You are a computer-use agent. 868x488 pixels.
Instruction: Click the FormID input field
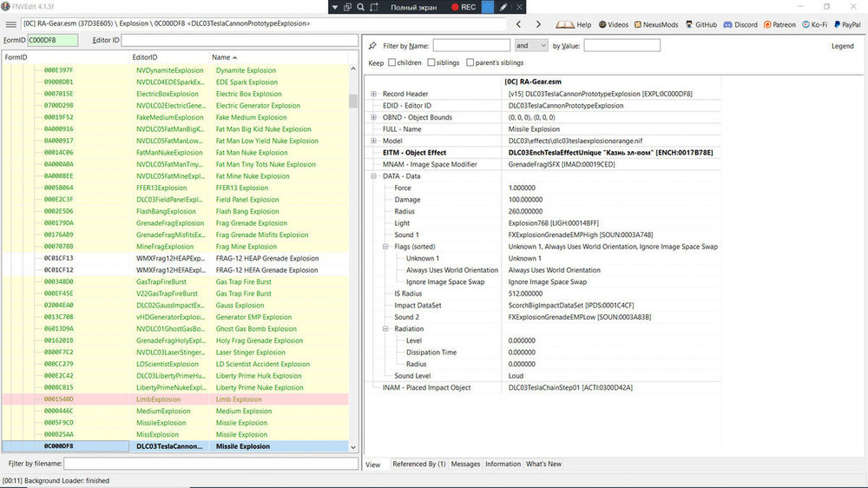point(53,40)
